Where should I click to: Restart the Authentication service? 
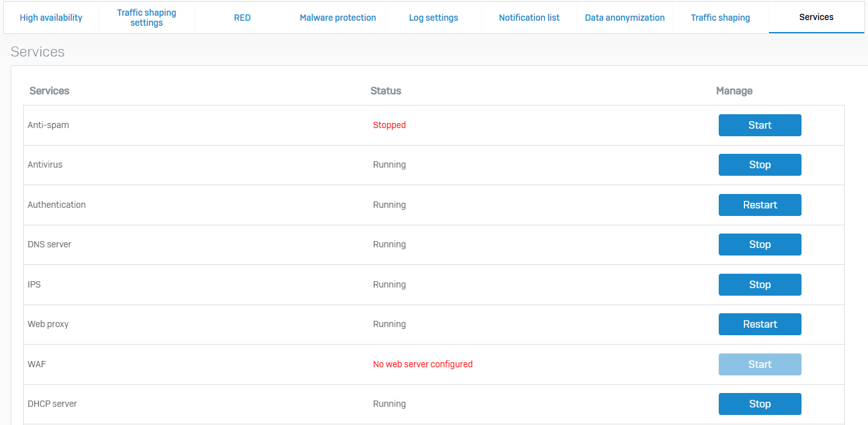[760, 205]
